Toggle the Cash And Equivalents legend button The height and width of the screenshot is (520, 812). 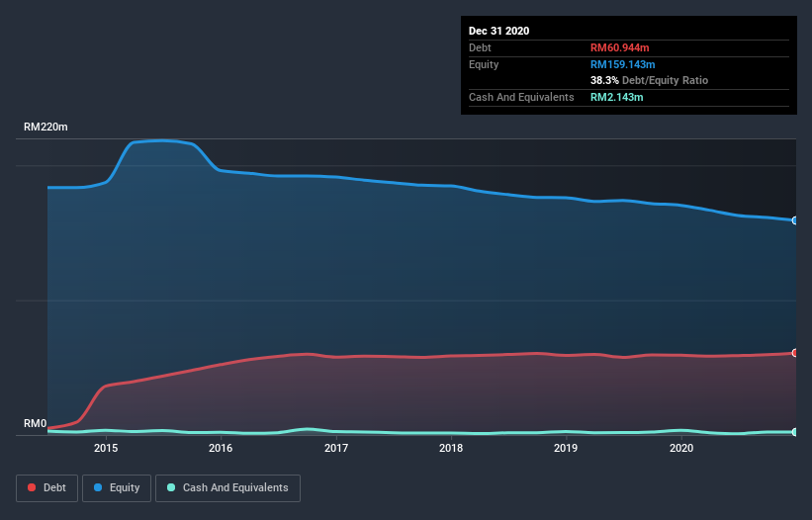tap(227, 488)
